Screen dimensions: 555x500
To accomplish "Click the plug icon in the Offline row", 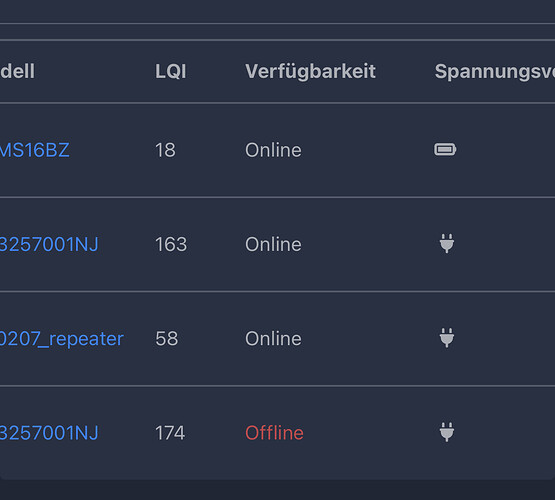I will [x=447, y=432].
